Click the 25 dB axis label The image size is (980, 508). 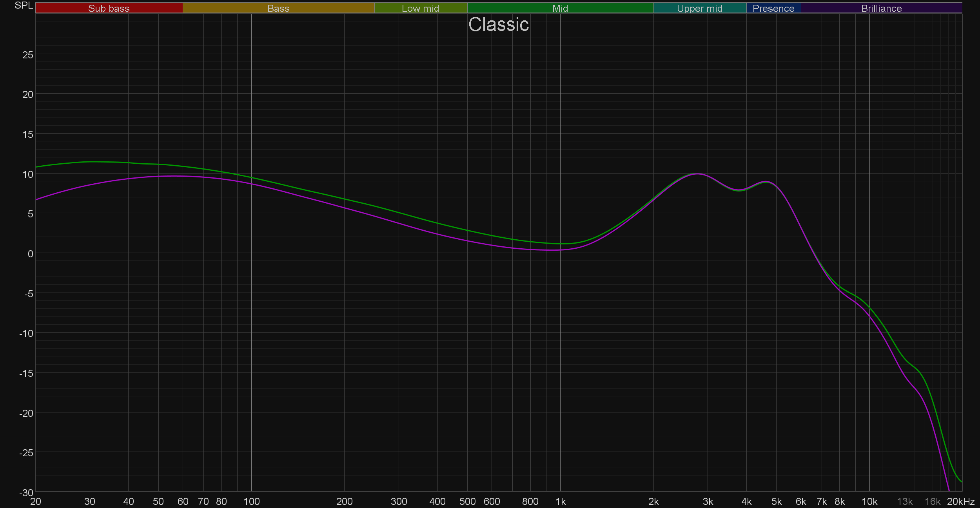pyautogui.click(x=27, y=55)
